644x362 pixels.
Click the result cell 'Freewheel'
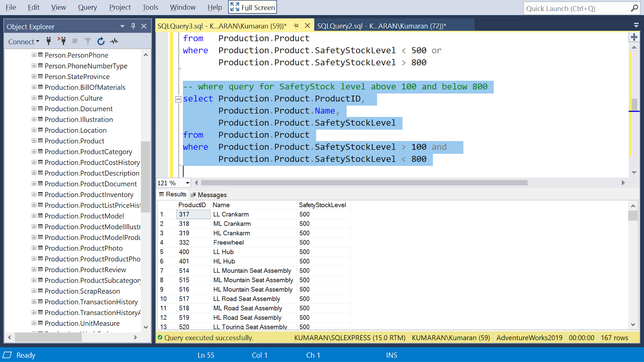point(254,242)
